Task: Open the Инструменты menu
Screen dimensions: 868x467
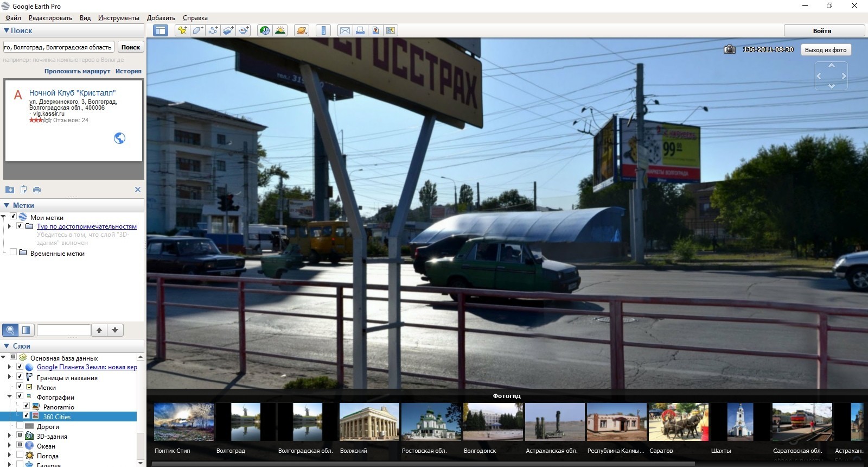Action: [119, 18]
